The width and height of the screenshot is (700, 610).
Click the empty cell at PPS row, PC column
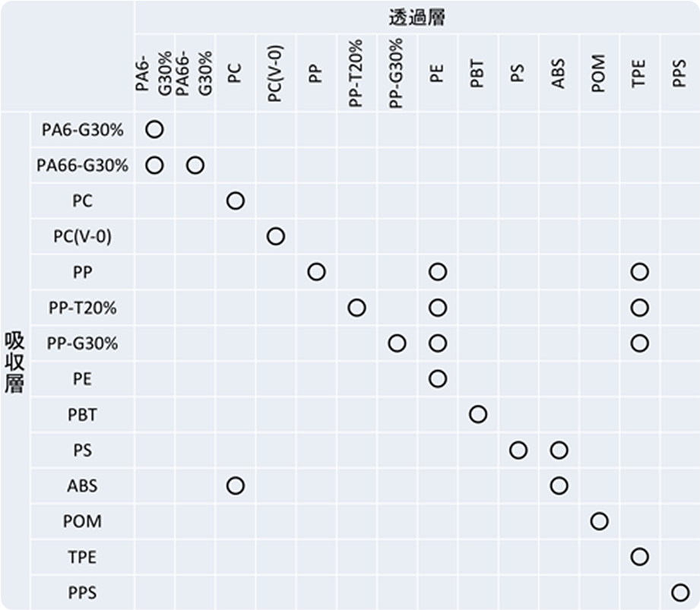click(236, 593)
